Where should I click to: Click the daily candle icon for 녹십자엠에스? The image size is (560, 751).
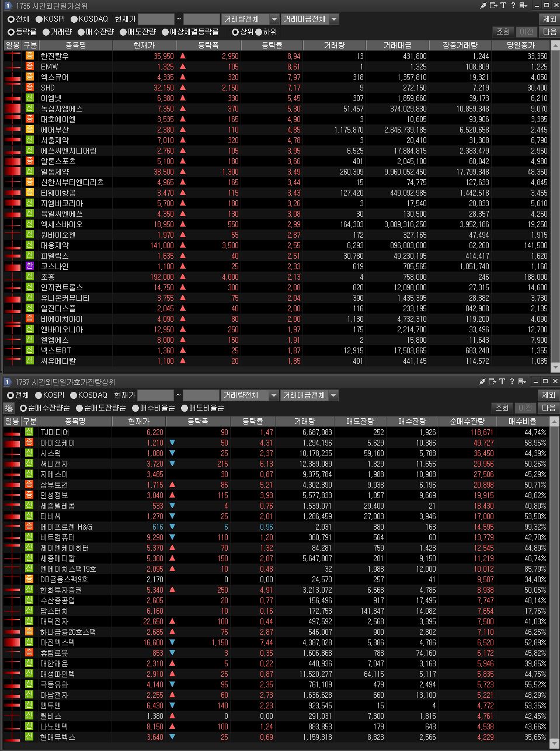coord(12,109)
